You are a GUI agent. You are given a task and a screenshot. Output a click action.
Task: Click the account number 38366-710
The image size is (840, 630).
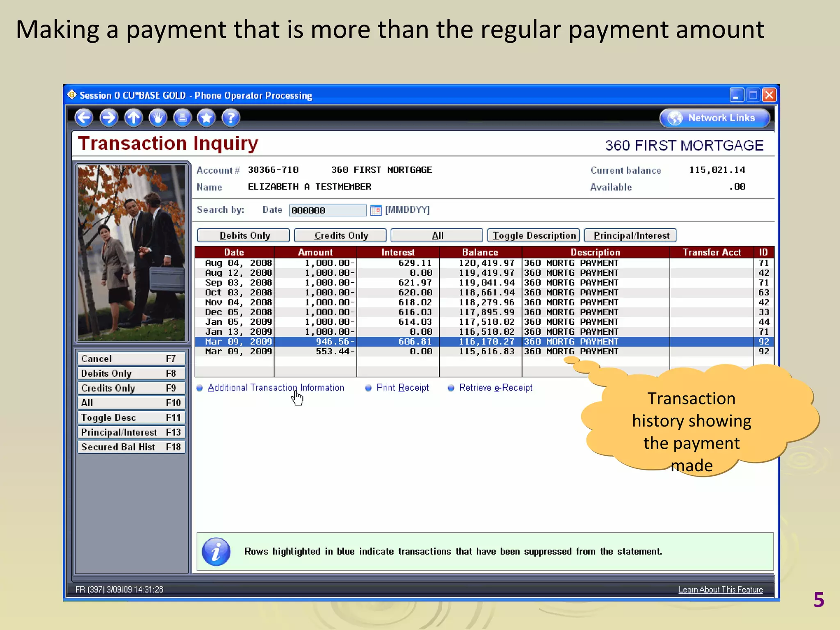(273, 170)
